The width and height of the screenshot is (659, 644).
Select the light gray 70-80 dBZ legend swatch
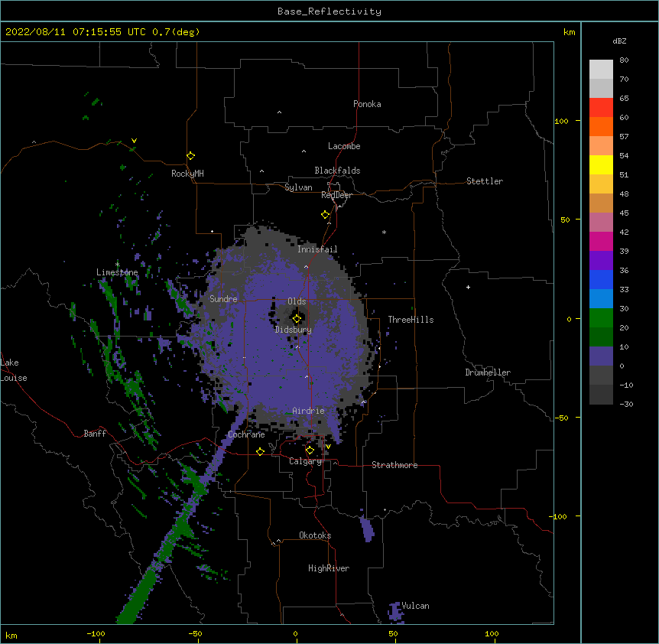pos(601,69)
